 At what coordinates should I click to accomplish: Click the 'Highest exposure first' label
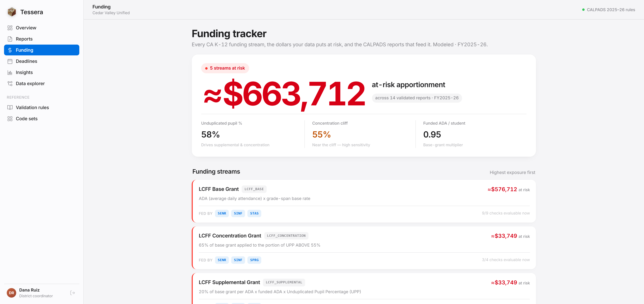pyautogui.click(x=512, y=172)
